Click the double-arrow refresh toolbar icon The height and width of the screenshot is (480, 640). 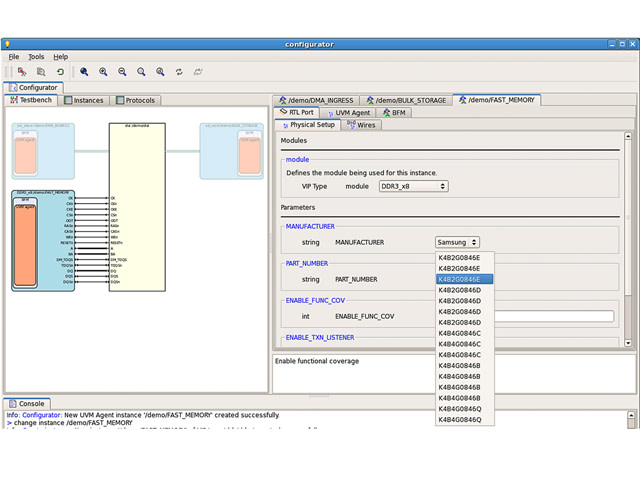click(x=179, y=72)
